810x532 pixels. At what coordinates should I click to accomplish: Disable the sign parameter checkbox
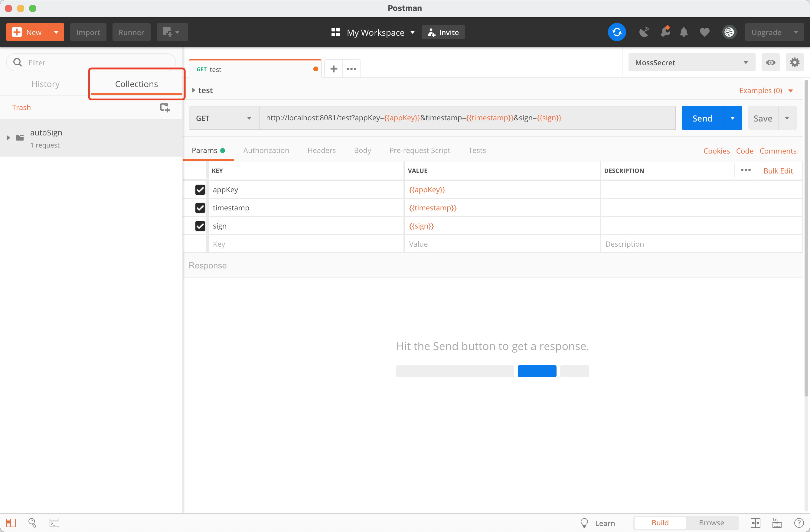click(200, 226)
